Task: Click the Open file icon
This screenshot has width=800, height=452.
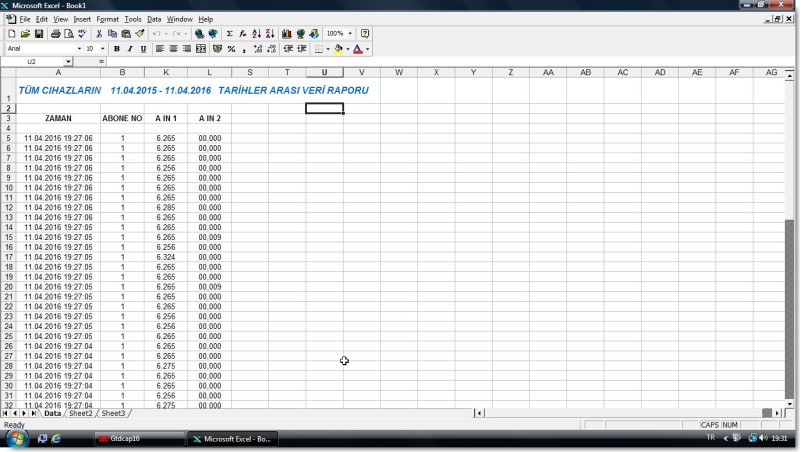Action: [25, 34]
